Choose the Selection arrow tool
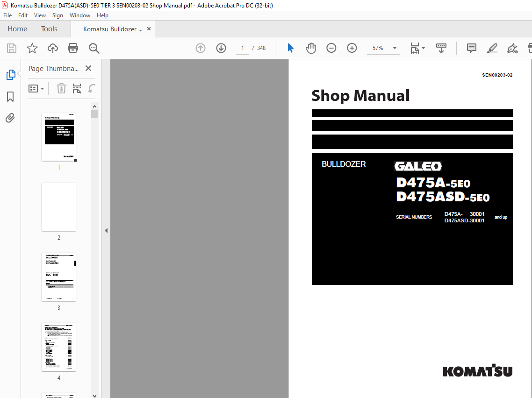The image size is (532, 398). (290, 48)
